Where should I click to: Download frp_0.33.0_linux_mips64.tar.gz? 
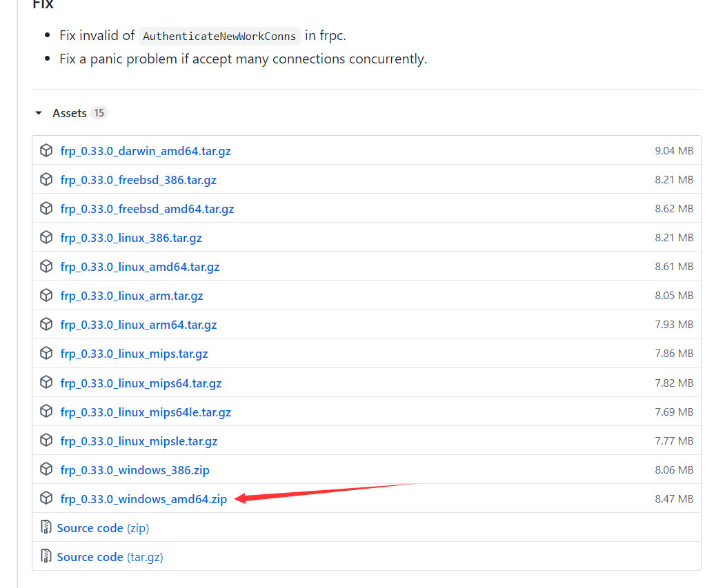[141, 383]
